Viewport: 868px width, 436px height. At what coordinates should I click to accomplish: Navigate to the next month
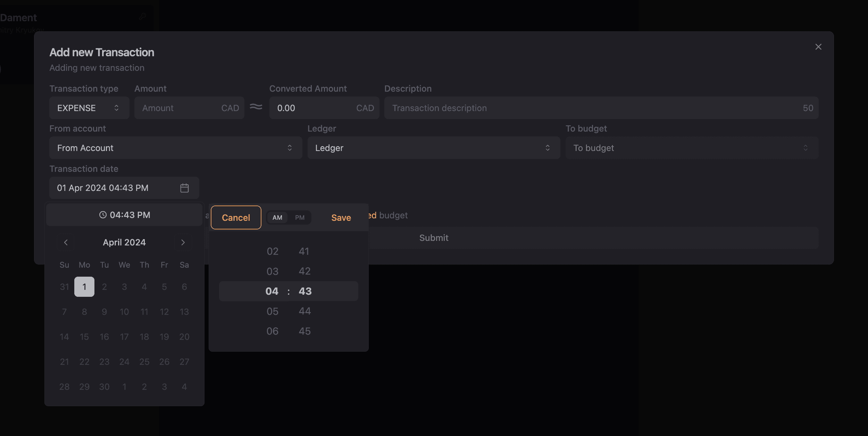[183, 242]
